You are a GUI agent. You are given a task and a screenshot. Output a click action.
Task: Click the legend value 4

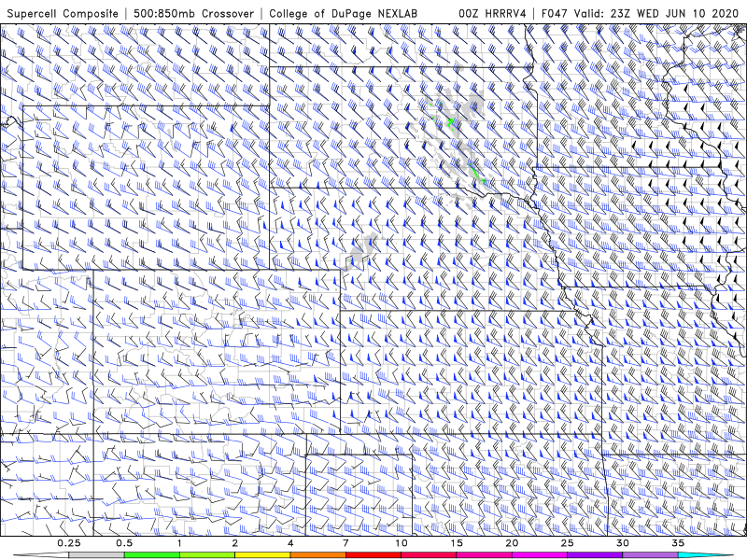tap(290, 543)
